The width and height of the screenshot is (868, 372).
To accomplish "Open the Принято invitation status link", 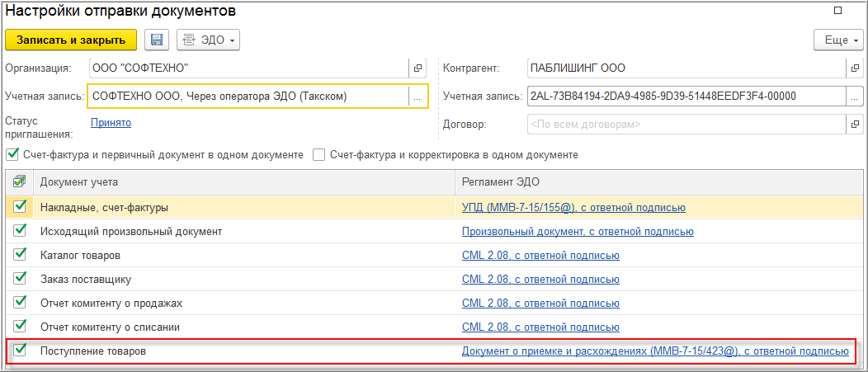I will tap(111, 123).
